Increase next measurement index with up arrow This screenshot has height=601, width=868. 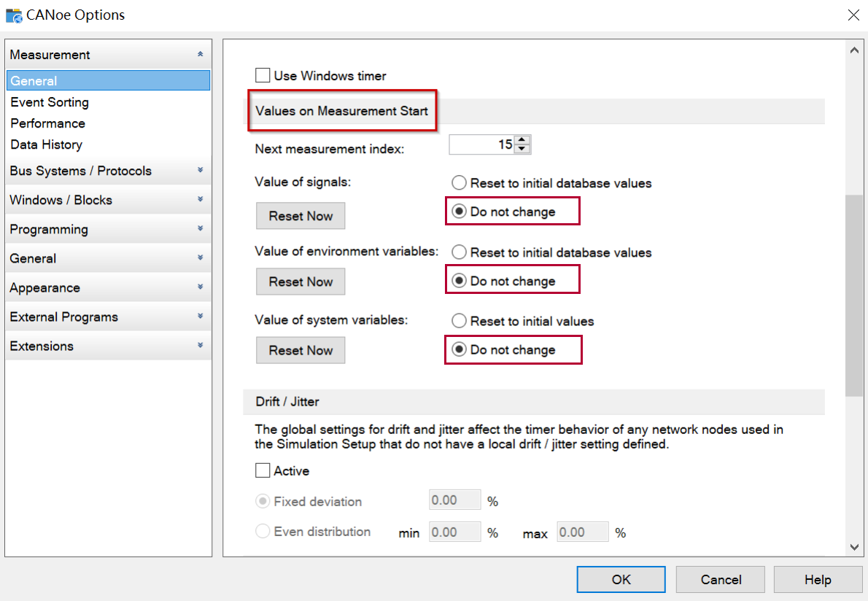tap(522, 140)
